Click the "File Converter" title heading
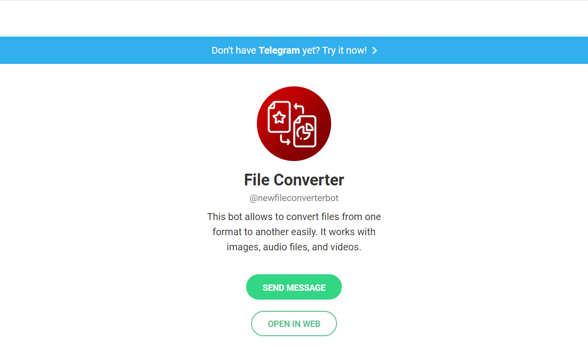The height and width of the screenshot is (364, 588). (x=294, y=180)
